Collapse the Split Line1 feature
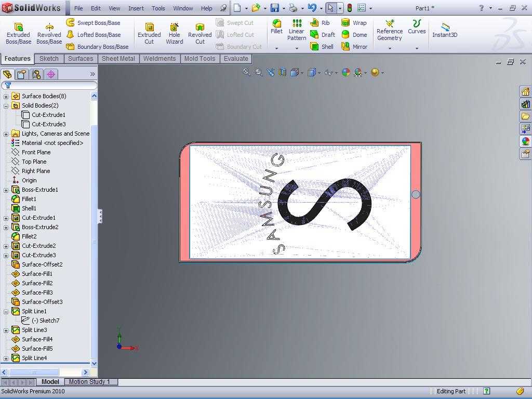The height and width of the screenshot is (399, 532). coord(6,312)
